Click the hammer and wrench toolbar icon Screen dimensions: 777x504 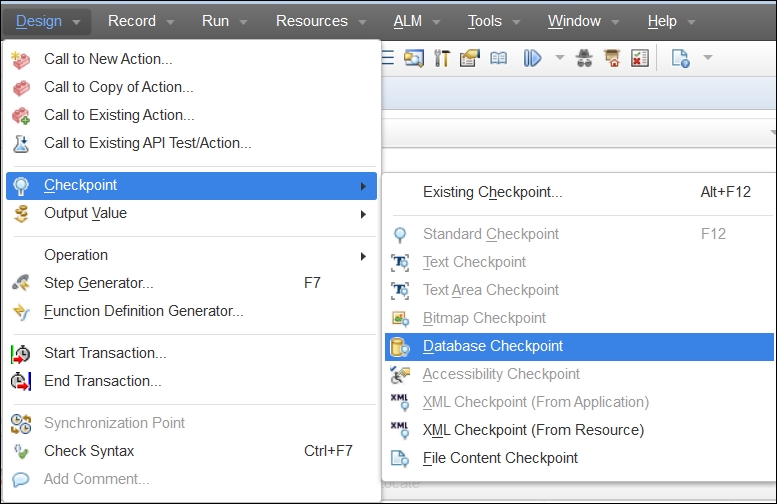pos(441,59)
